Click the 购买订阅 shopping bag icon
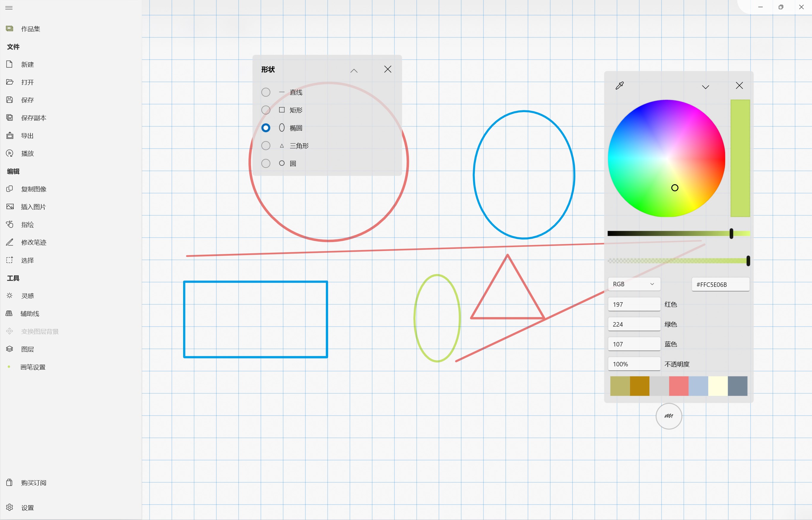Screen dimensions: 812x520 point(9,483)
